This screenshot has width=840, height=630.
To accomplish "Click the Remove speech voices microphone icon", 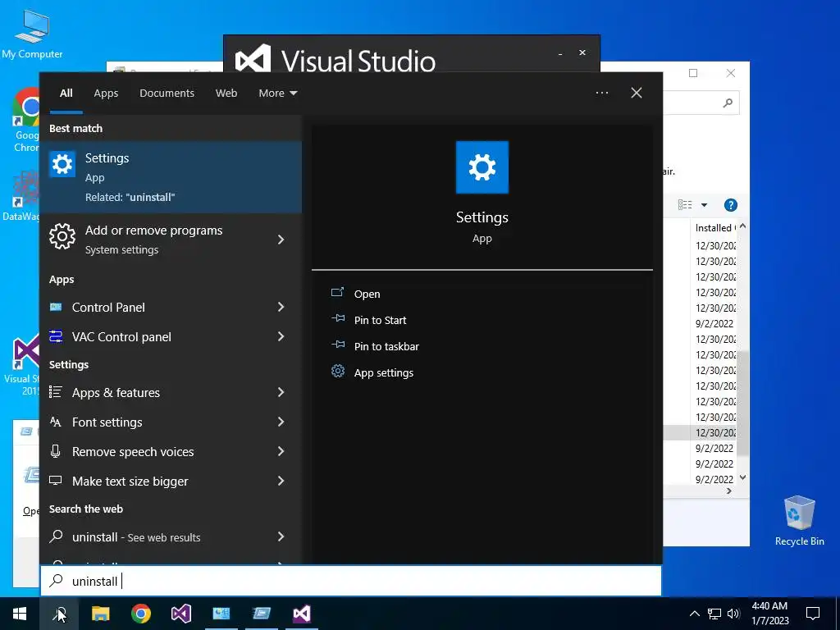I will tap(56, 451).
